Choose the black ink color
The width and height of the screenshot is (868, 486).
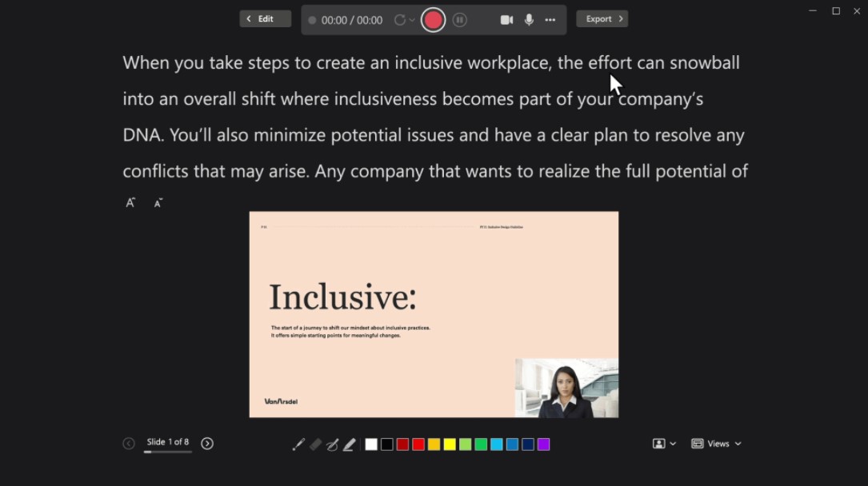pyautogui.click(x=387, y=444)
